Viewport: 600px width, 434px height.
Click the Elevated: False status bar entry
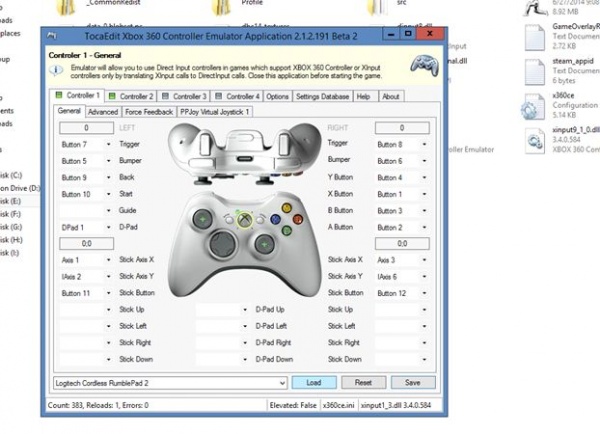click(293, 405)
